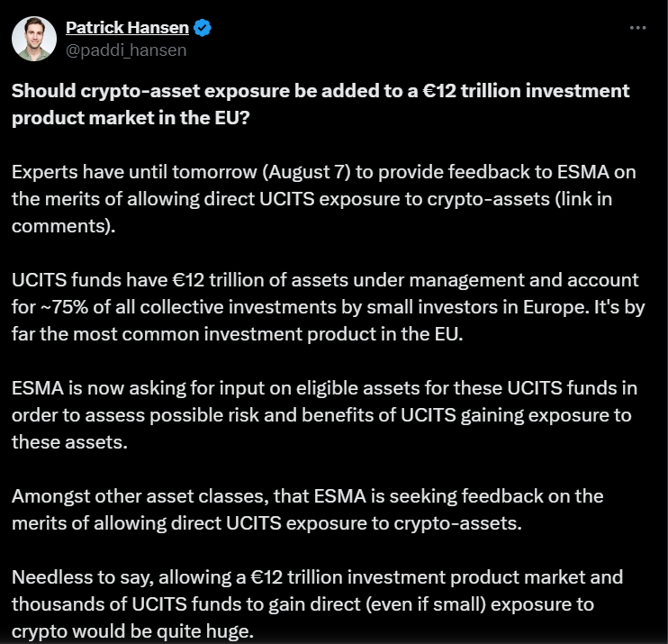Open the Patrick Hansen name link

point(127,28)
